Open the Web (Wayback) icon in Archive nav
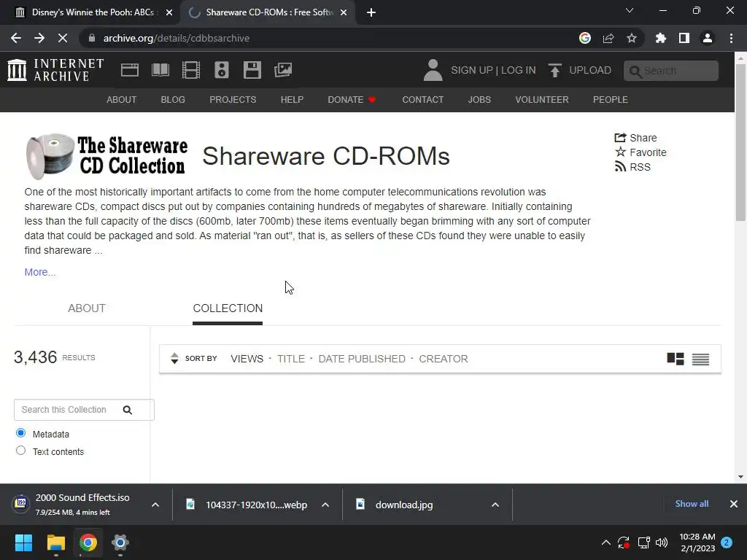 pyautogui.click(x=130, y=70)
